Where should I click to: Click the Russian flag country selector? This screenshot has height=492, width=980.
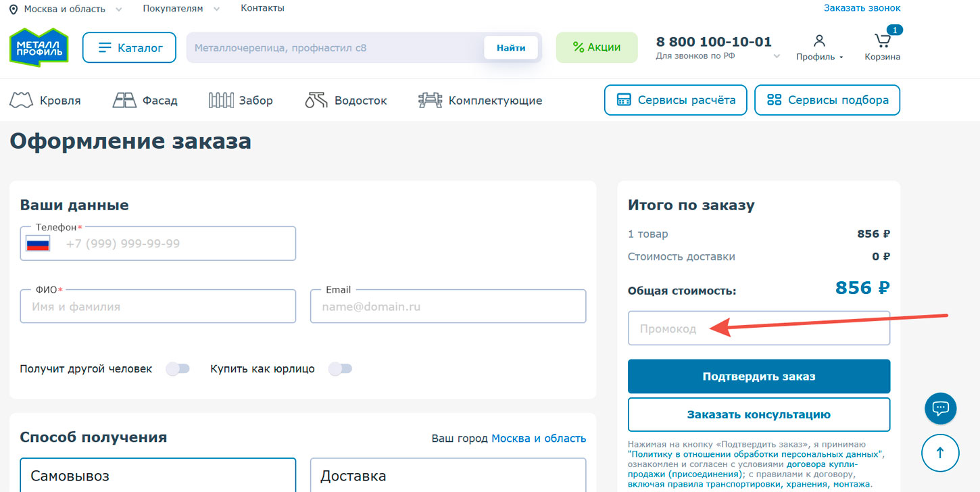(38, 243)
